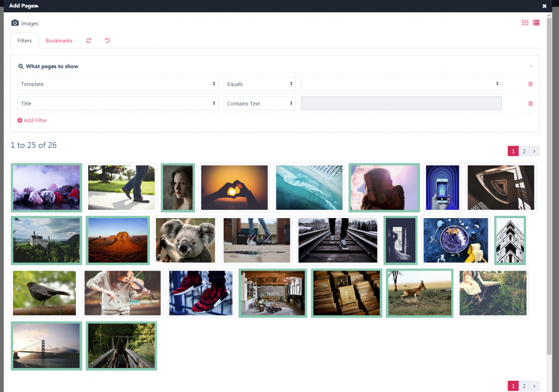559x392 pixels.
Task: Open the Template field dropdown
Action: pos(117,84)
